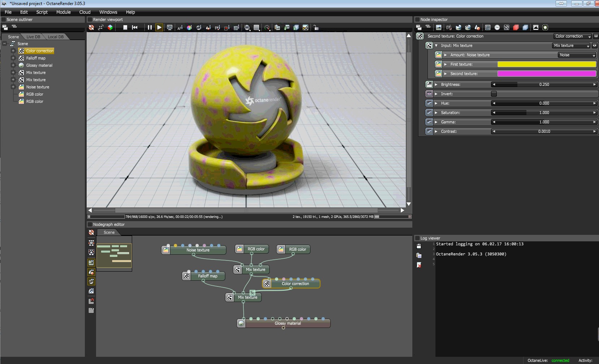This screenshot has height=364, width=599.
Task: Select the Falloff map node in nodegraph
Action: tap(204, 276)
